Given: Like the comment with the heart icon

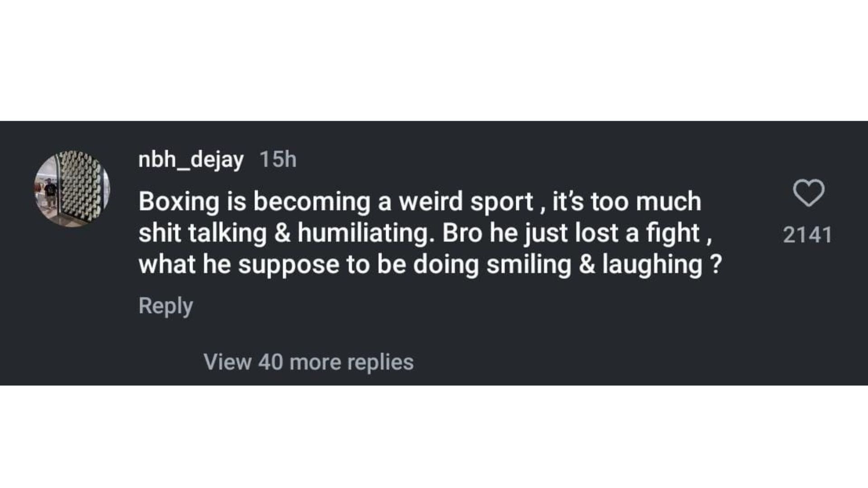Looking at the screenshot, I should (808, 193).
